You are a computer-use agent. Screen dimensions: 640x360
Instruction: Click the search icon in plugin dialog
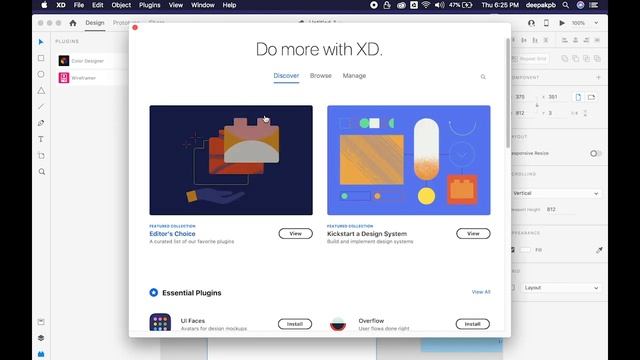(483, 77)
